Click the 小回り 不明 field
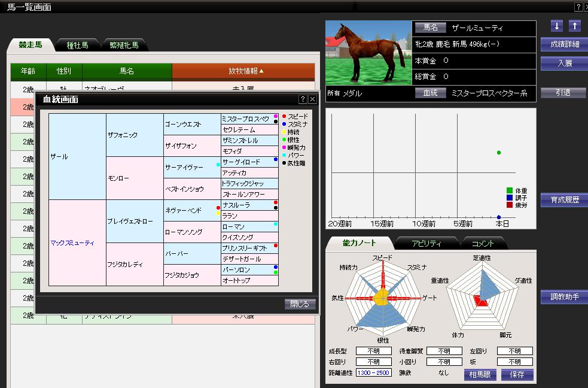Image resolution: width=588 pixels, height=388 pixels. pos(444,362)
